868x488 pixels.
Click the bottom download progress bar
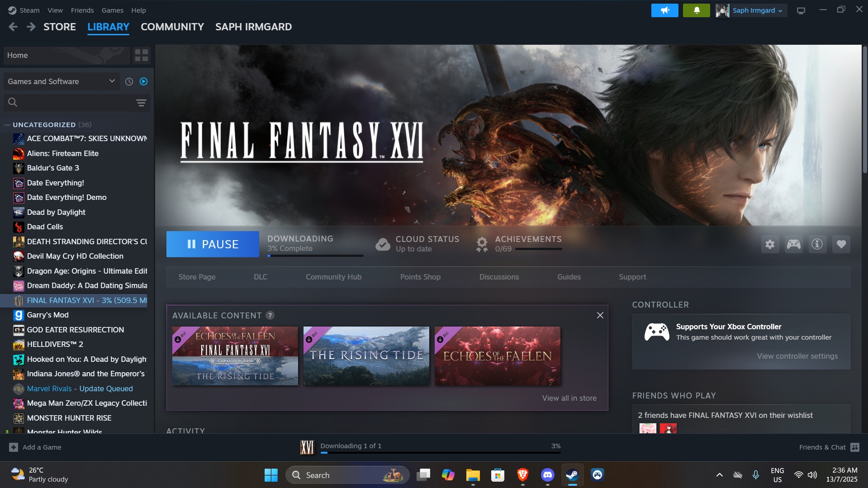[440, 452]
